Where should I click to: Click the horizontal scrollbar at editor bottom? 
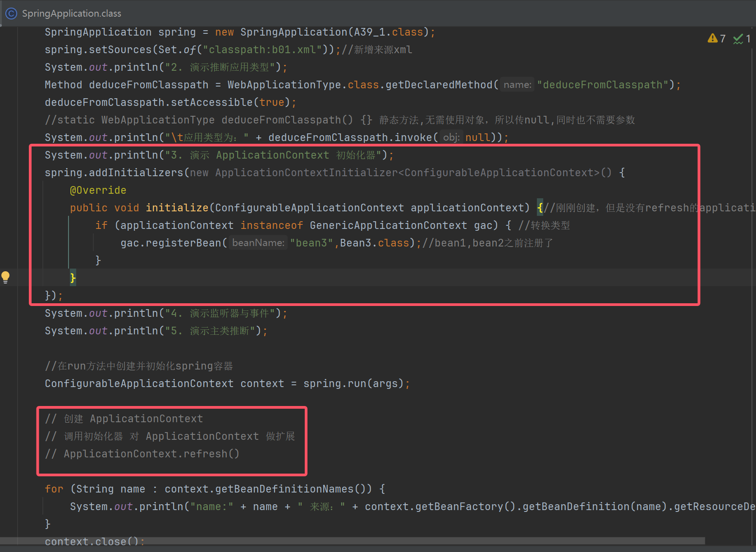pyautogui.click(x=353, y=540)
